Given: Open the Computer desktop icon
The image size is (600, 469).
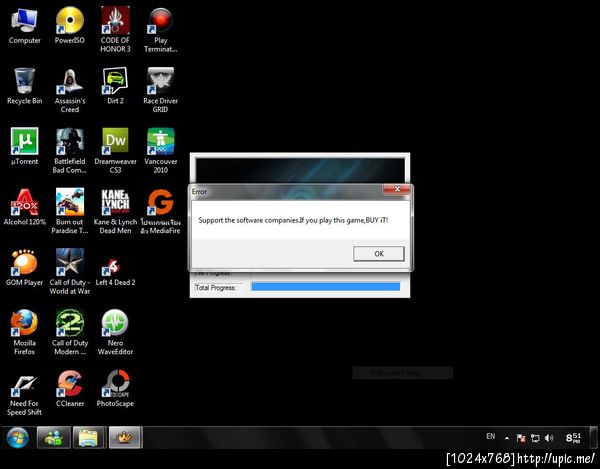Looking at the screenshot, I should 24,25.
